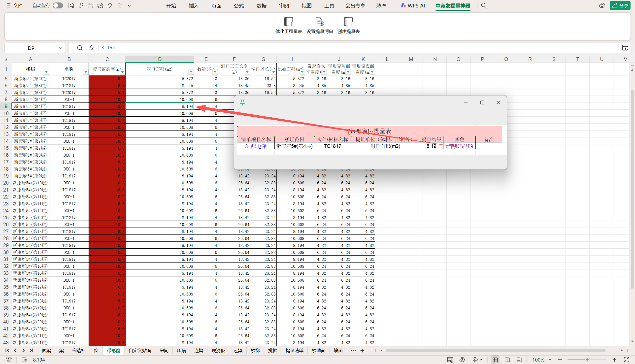Click the print icon in the top toolbar
Viewport: 635px width, 364px height.
(x=91, y=5)
